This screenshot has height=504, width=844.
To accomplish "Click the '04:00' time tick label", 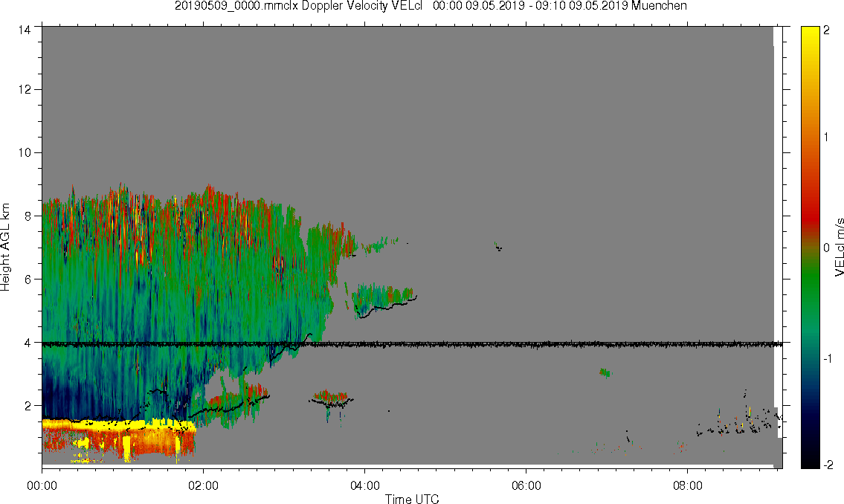I will (365, 485).
